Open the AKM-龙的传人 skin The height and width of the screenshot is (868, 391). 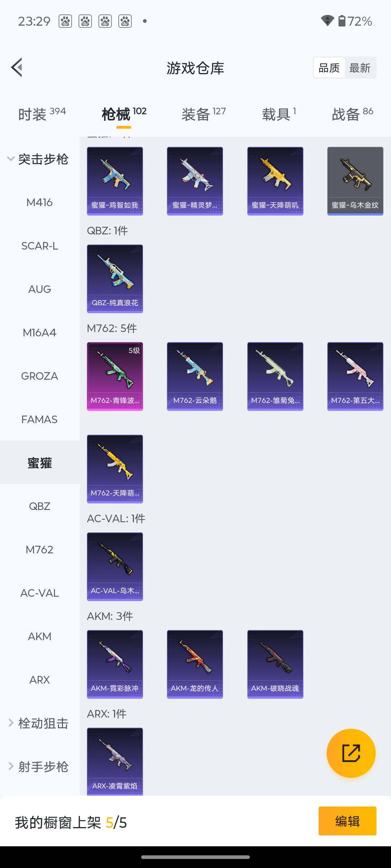pyautogui.click(x=195, y=664)
